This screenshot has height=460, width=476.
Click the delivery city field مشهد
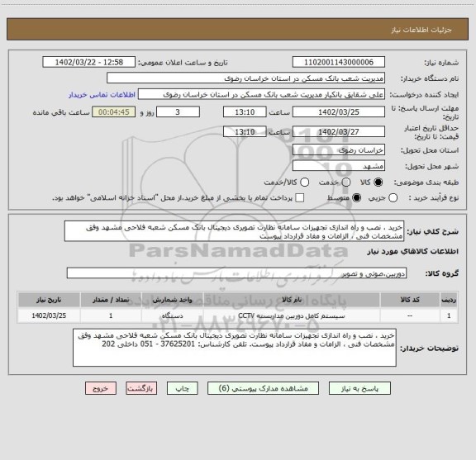(x=339, y=166)
